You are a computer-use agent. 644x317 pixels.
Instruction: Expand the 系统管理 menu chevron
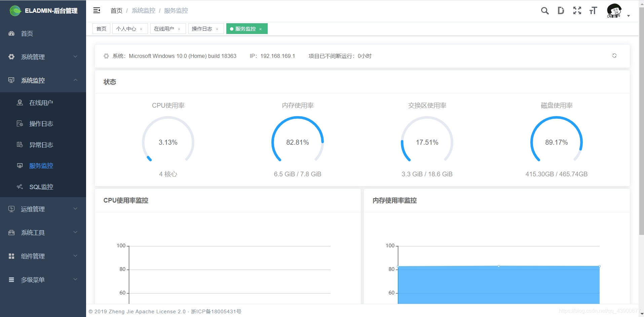pos(75,57)
